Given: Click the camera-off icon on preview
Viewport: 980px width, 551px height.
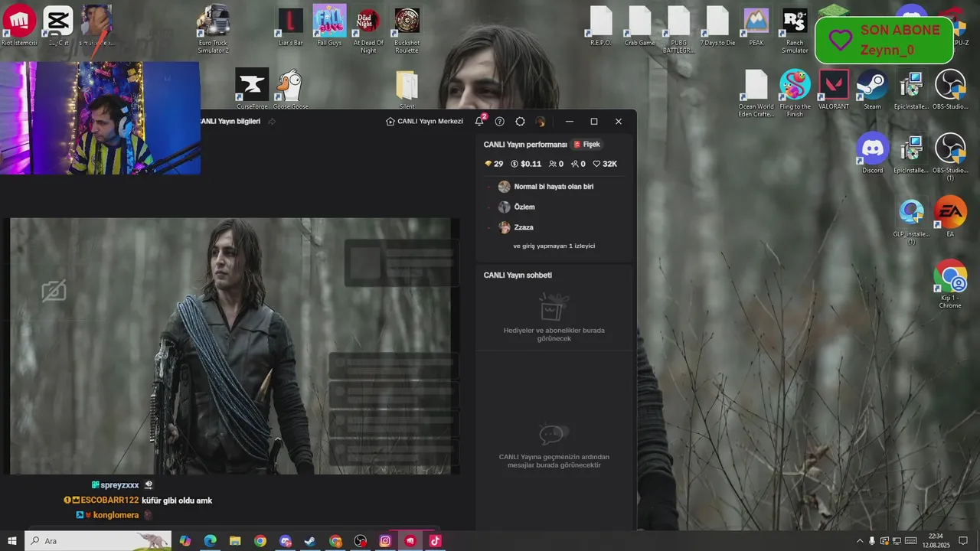Looking at the screenshot, I should tap(54, 291).
